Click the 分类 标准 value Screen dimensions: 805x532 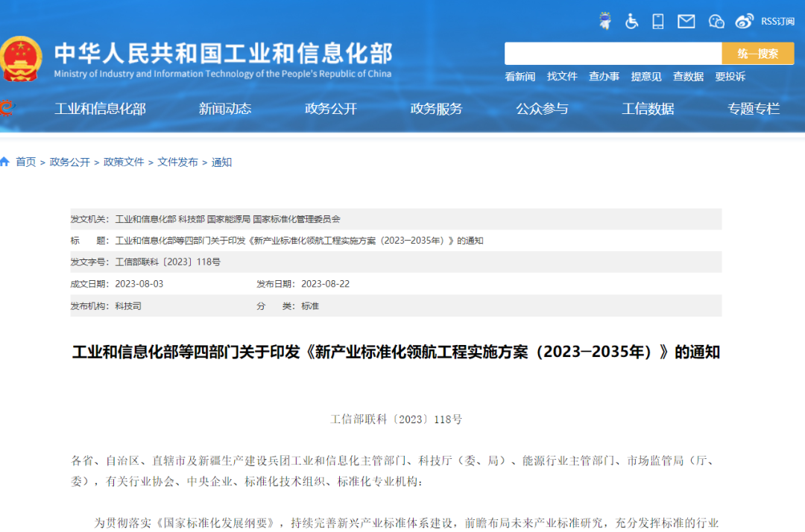point(310,306)
